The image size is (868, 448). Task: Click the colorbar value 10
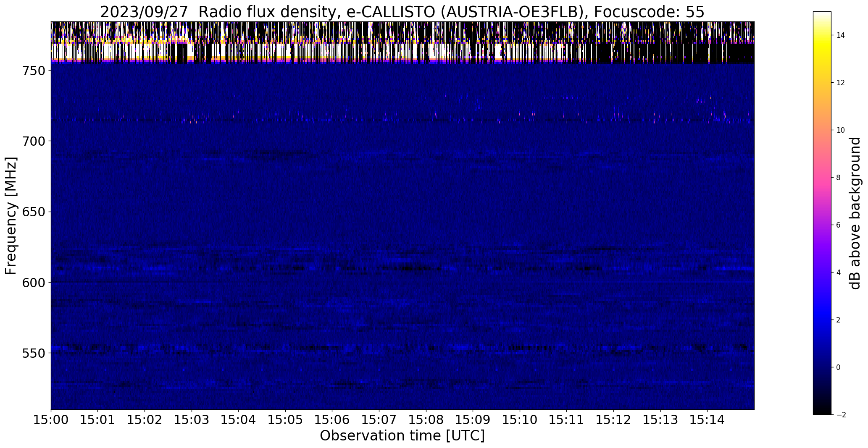[x=841, y=130]
